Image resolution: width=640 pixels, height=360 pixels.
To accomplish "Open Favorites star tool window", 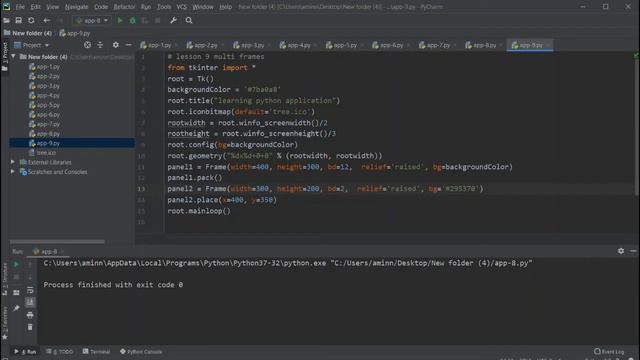I will click(4, 324).
